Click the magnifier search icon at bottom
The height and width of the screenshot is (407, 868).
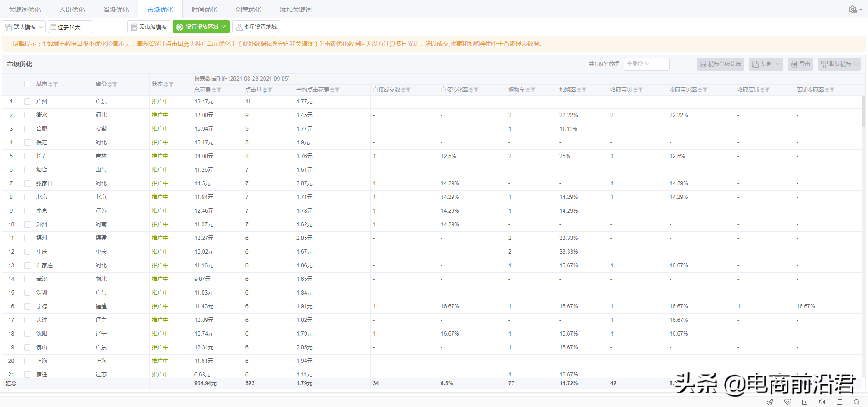click(x=857, y=402)
